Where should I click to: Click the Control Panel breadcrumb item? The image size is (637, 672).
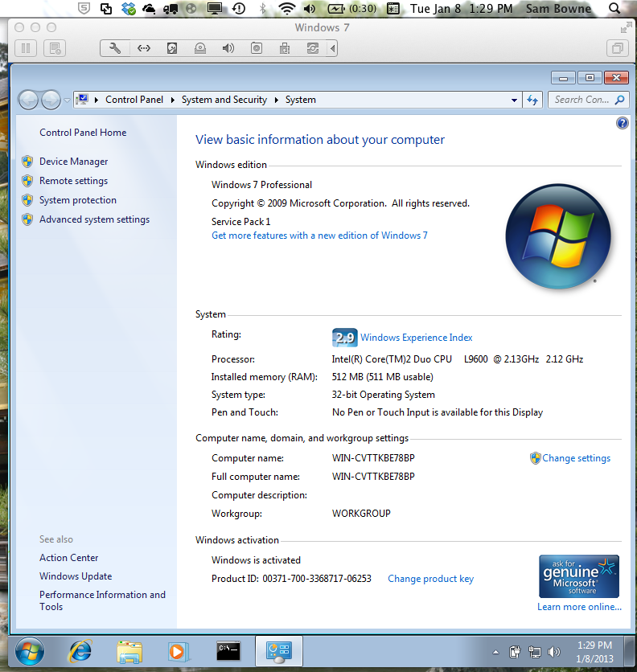tap(134, 100)
